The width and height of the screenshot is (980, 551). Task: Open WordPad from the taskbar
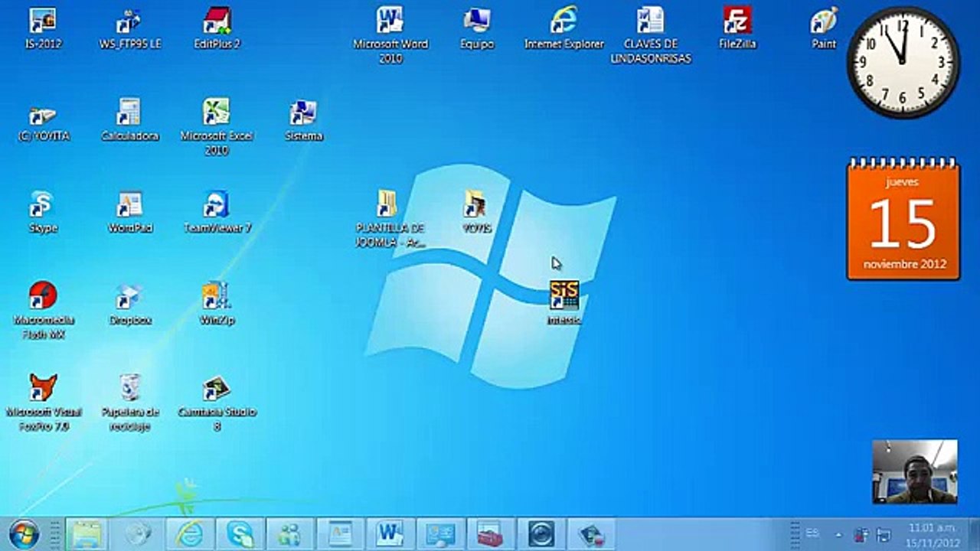pyautogui.click(x=340, y=533)
